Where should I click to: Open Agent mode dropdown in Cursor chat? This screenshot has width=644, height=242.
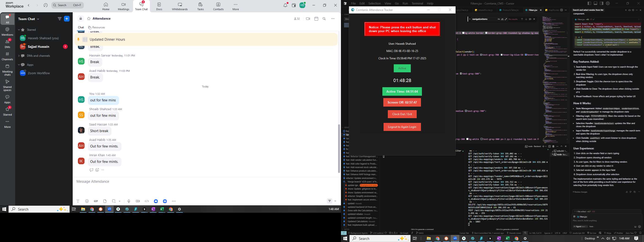(x=581, y=227)
